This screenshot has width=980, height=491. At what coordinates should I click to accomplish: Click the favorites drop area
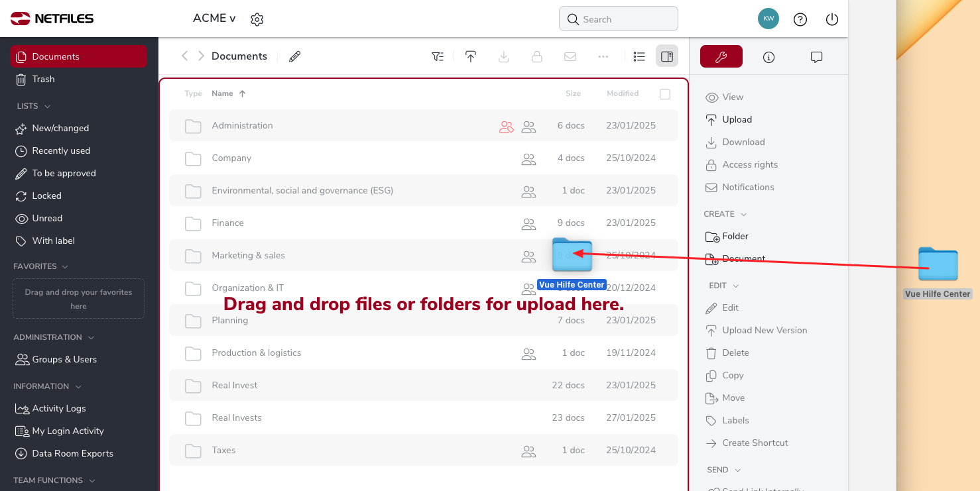(78, 299)
